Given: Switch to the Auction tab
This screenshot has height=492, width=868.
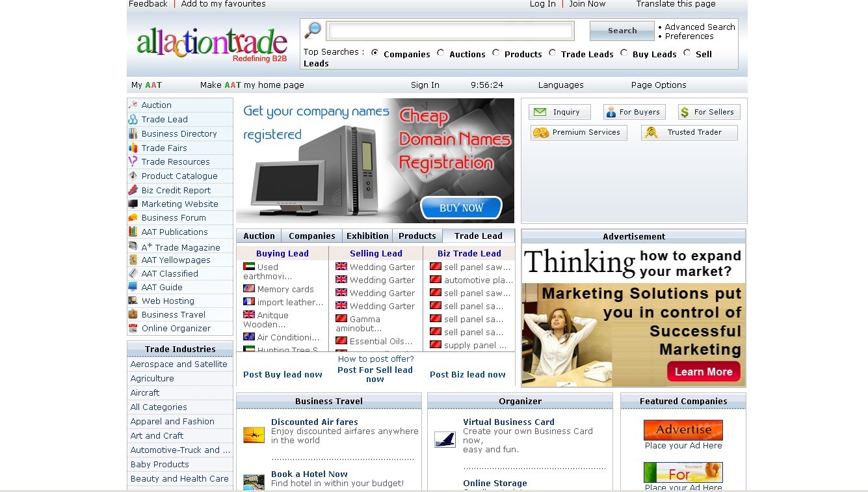Looking at the screenshot, I should pyautogui.click(x=259, y=236).
